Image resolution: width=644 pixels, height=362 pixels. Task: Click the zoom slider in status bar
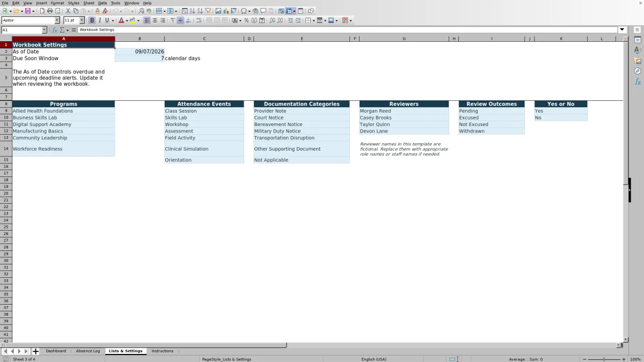604,359
